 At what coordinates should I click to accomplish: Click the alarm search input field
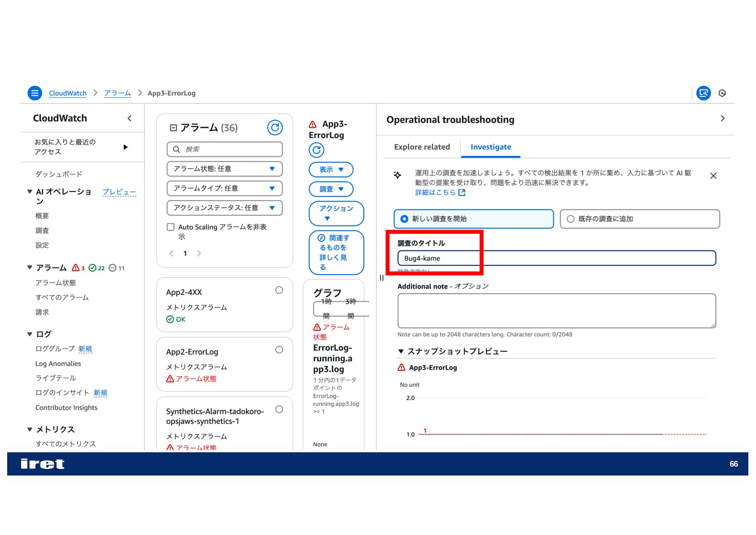(225, 149)
